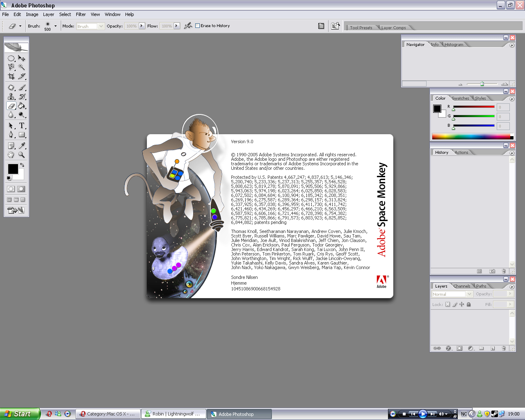Switch to Quick Mask mode
The image size is (525, 420).
point(21,189)
